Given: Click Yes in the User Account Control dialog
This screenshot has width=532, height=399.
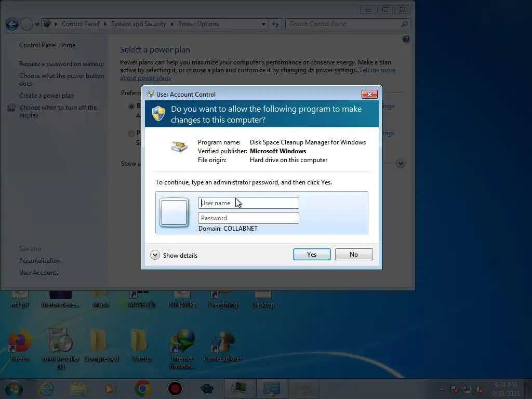Looking at the screenshot, I should tap(312, 255).
